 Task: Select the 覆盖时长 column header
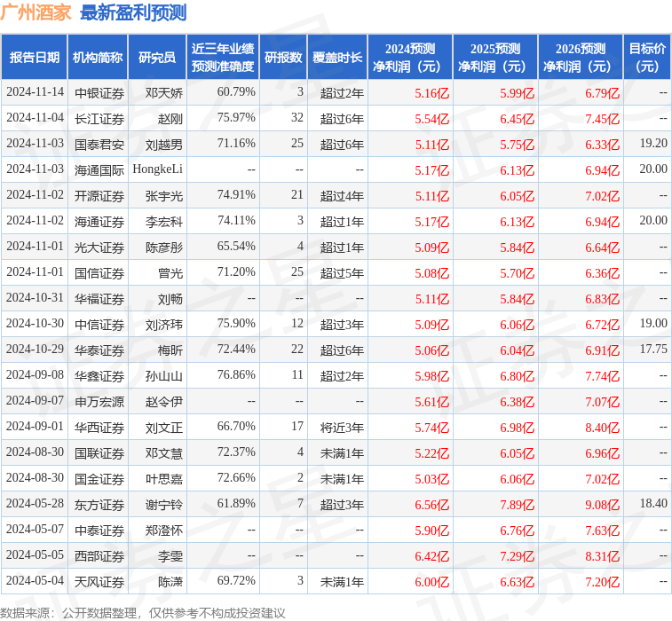[337, 57]
